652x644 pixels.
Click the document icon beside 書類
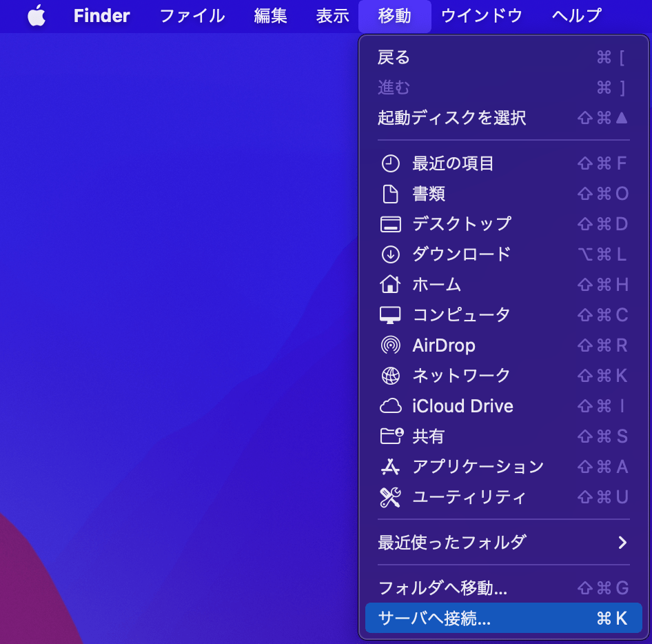pos(391,194)
